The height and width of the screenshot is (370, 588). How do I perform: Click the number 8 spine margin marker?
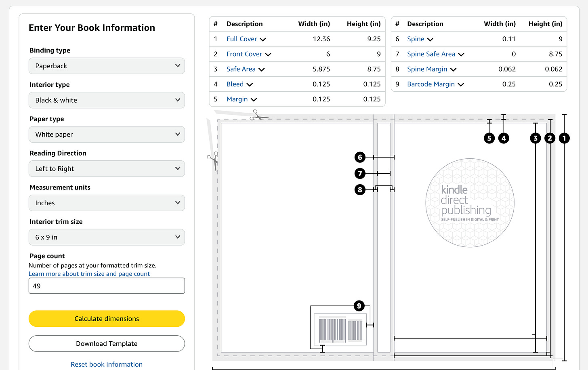point(360,189)
